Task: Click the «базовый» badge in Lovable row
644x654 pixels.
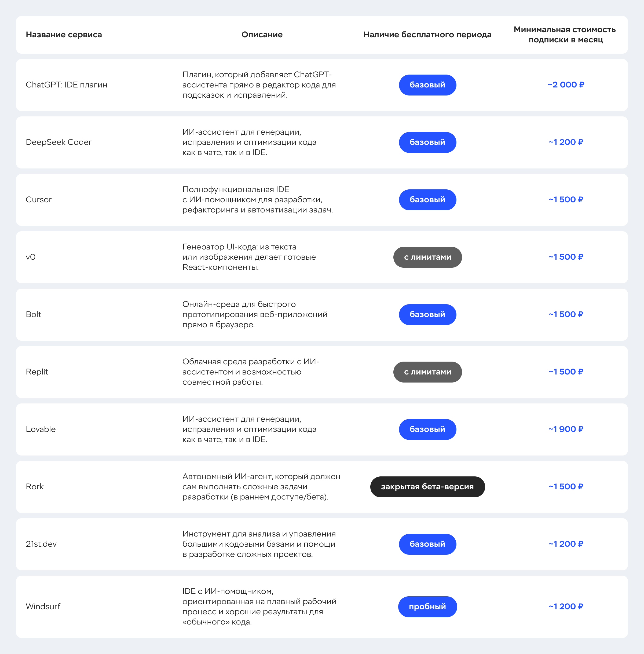Action: click(427, 429)
